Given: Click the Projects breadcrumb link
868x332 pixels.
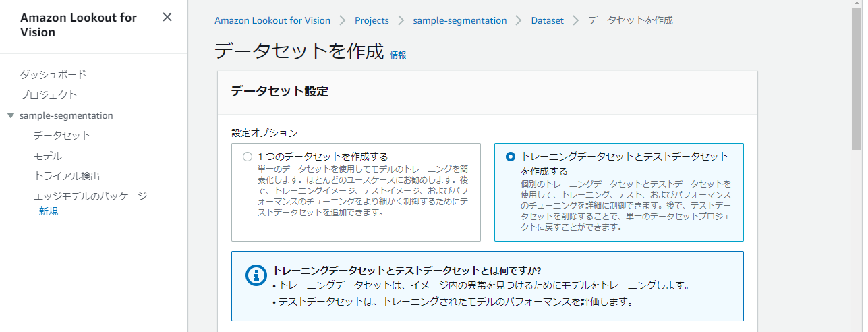Looking at the screenshot, I should click(372, 20).
